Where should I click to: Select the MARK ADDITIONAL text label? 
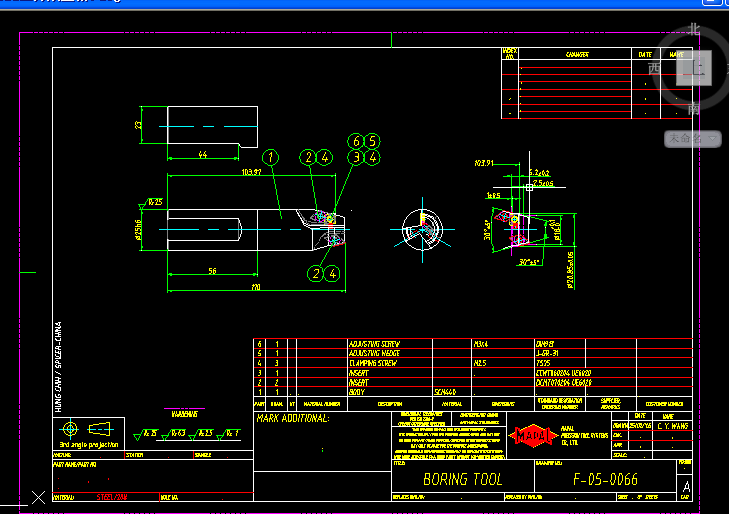coord(292,418)
